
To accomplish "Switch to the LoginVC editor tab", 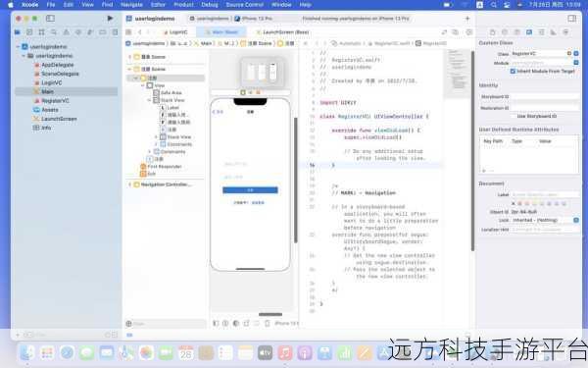I will click(x=175, y=32).
